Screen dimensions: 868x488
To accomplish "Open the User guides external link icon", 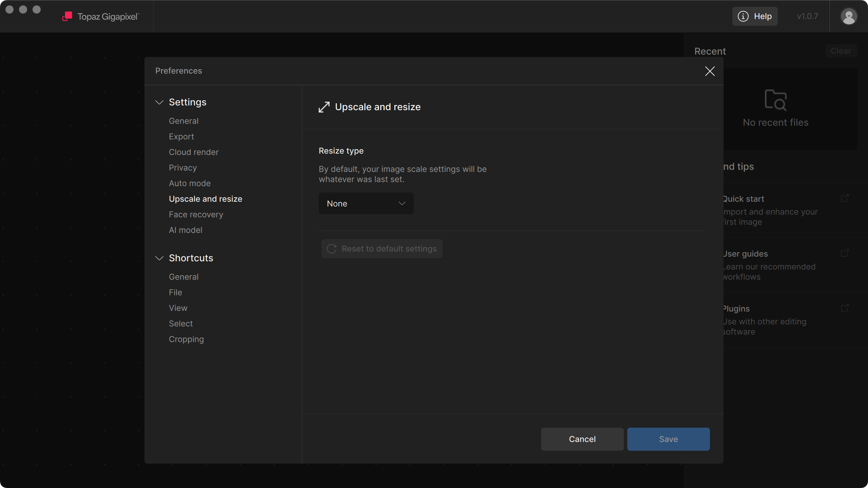I will [x=845, y=253].
